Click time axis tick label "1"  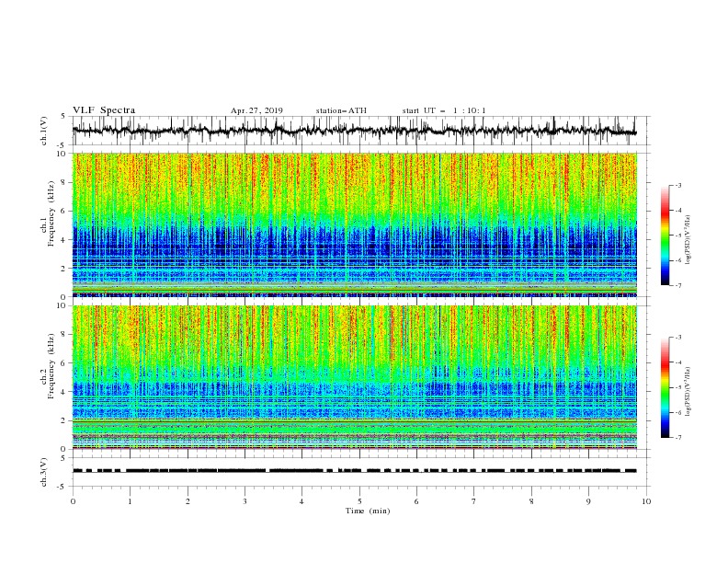pyautogui.click(x=130, y=501)
